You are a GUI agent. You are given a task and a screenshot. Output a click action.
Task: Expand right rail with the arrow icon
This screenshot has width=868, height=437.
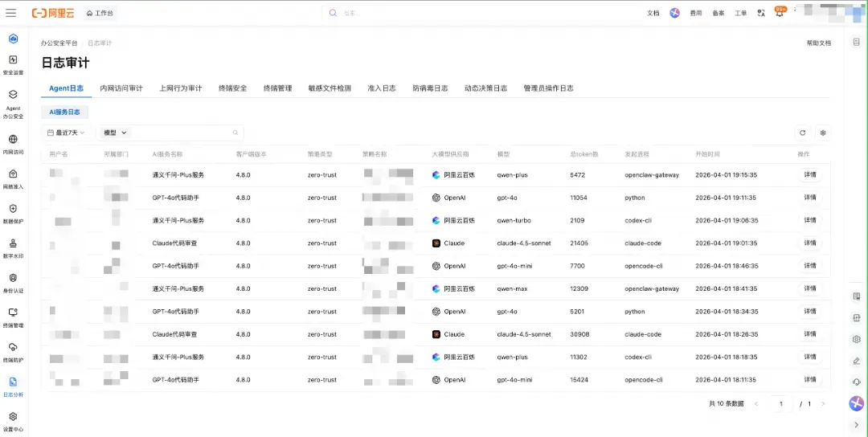coord(857,425)
